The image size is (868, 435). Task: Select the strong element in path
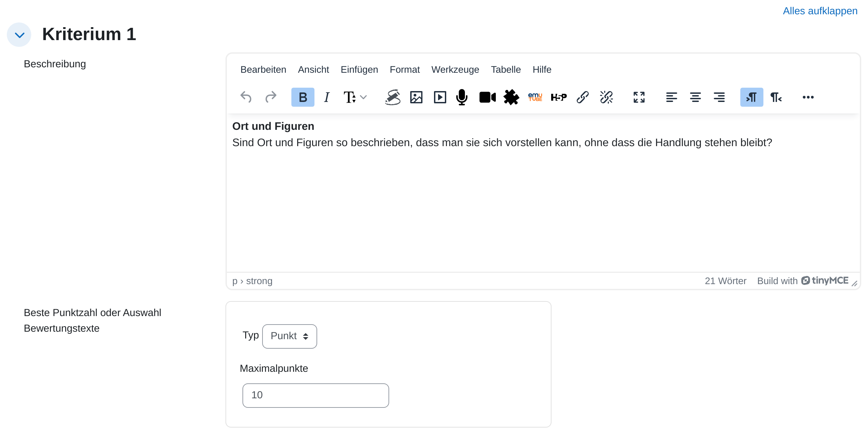(x=259, y=281)
